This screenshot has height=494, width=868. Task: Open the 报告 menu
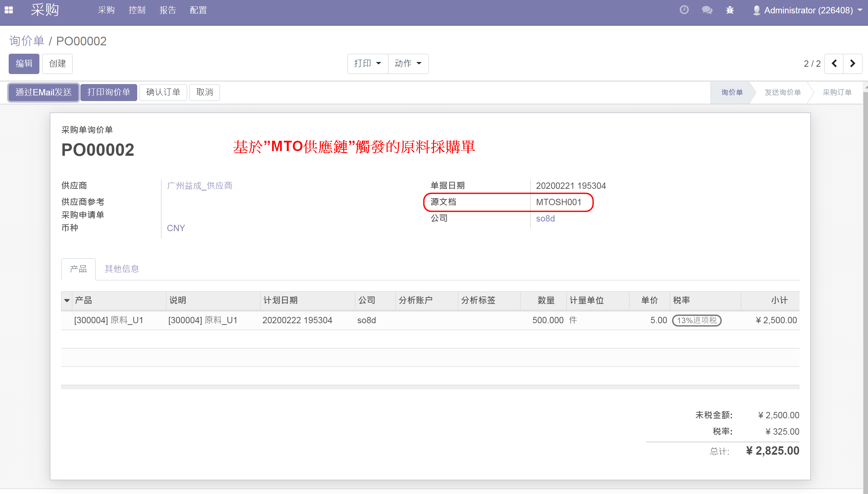coord(168,10)
